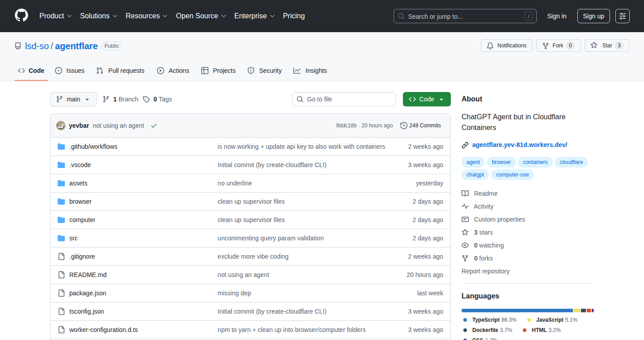Open the .github/workflows folder icon
The image size is (644, 340).
tap(61, 147)
